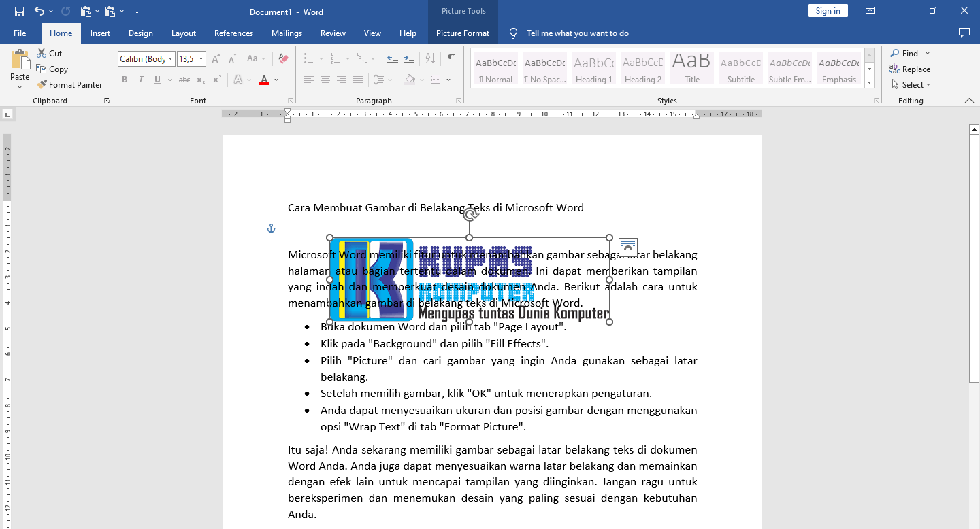Click Replace in Editing group
The width and height of the screenshot is (980, 529).
click(910, 69)
